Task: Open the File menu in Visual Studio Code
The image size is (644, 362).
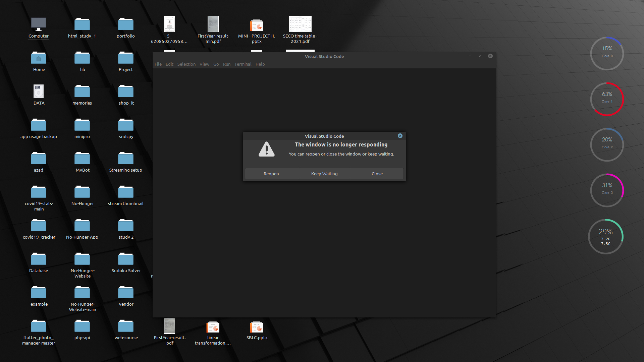Action: point(158,64)
